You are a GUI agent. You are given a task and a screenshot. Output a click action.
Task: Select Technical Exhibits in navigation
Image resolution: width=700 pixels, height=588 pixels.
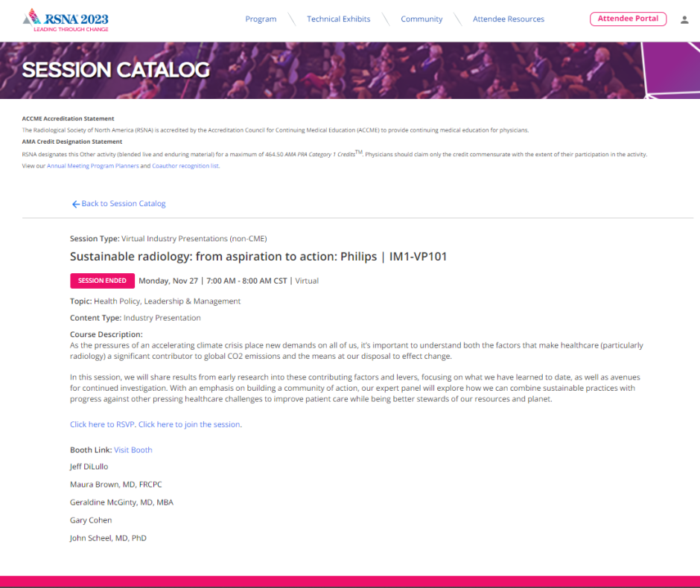(338, 19)
